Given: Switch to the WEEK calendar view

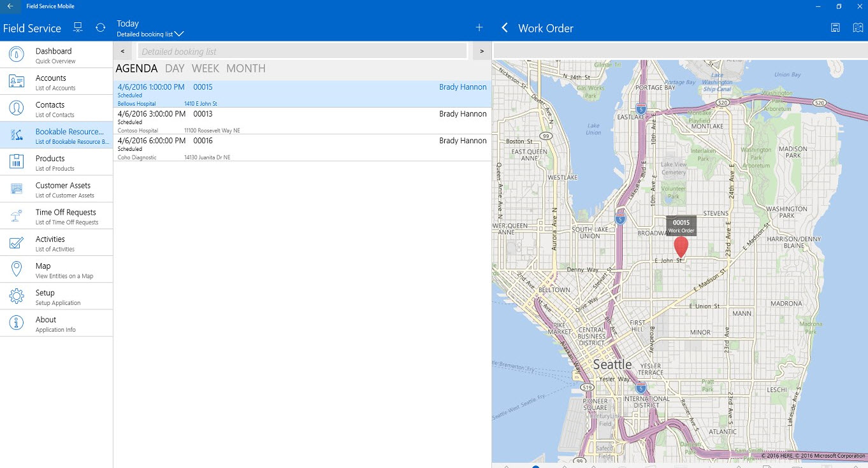Looking at the screenshot, I should tap(205, 69).
